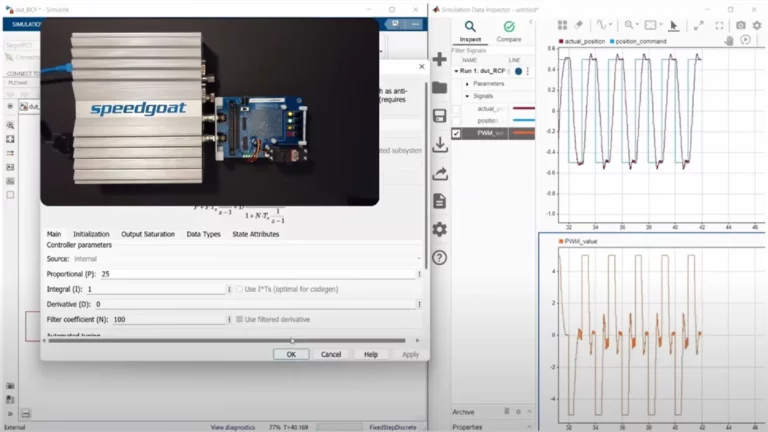Image resolution: width=768 pixels, height=432 pixels.
Task: Open the zoom tool dropdown
Action: pyautogui.click(x=631, y=25)
